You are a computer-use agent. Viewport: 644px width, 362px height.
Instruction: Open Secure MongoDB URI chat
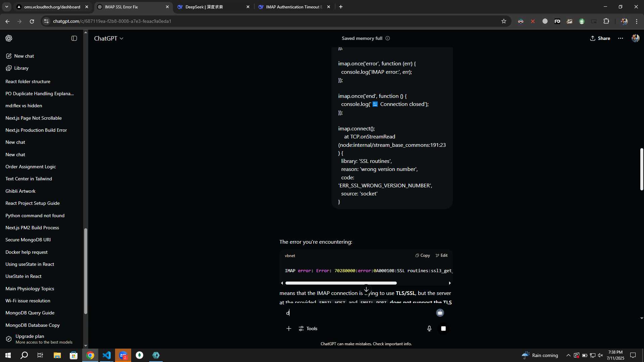click(28, 240)
